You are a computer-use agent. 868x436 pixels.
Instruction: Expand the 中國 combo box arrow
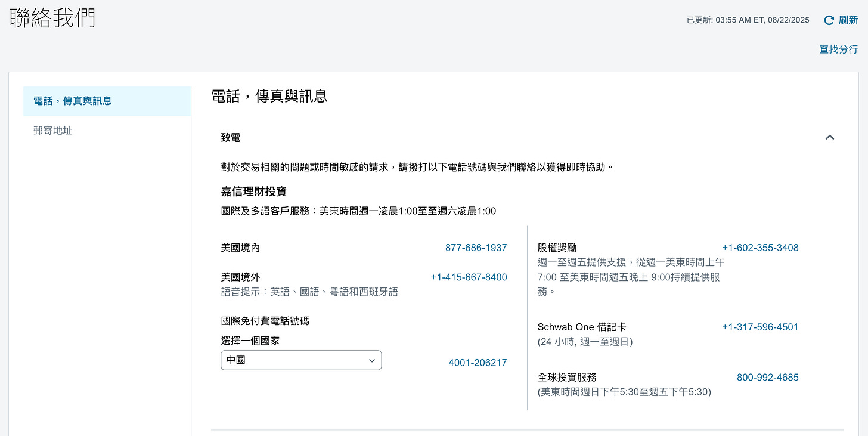point(371,360)
